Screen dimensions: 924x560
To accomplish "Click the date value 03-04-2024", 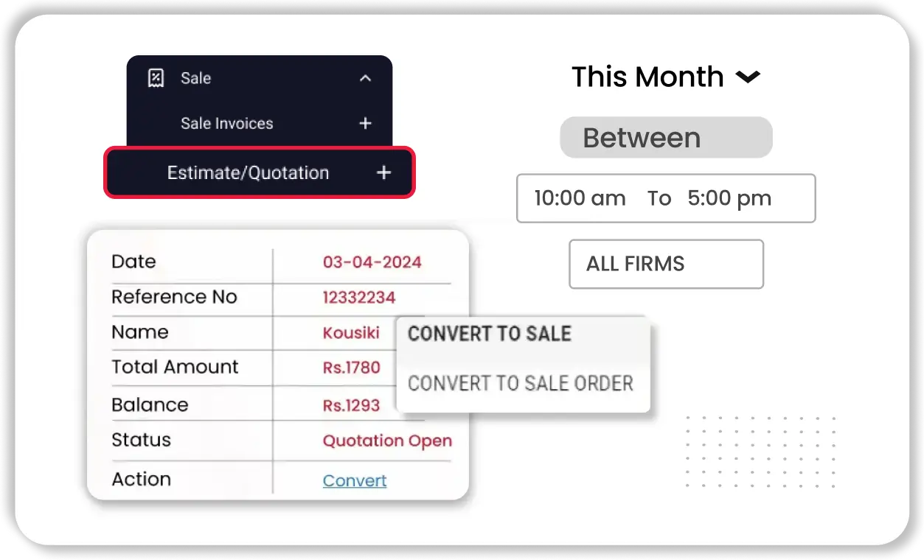I will coord(372,262).
